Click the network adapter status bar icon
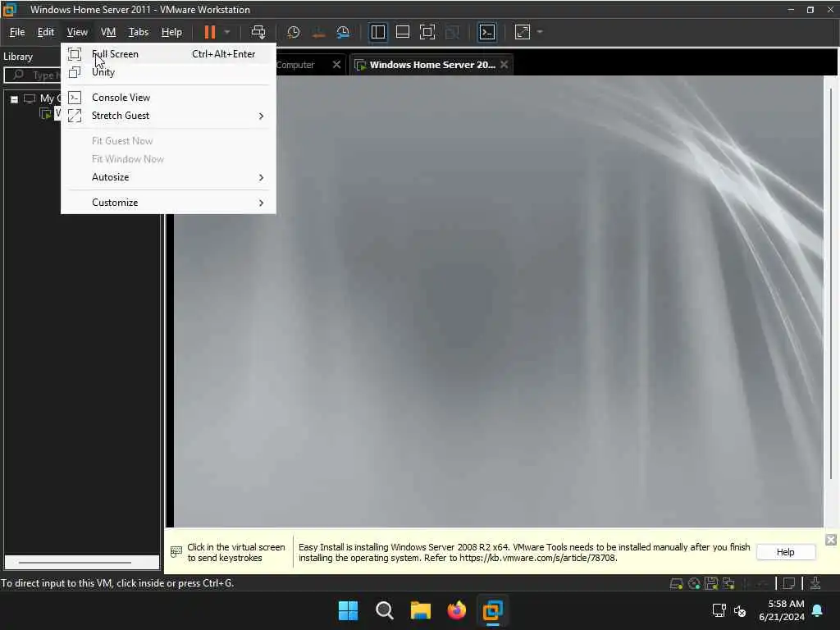The image size is (840, 630). click(728, 583)
